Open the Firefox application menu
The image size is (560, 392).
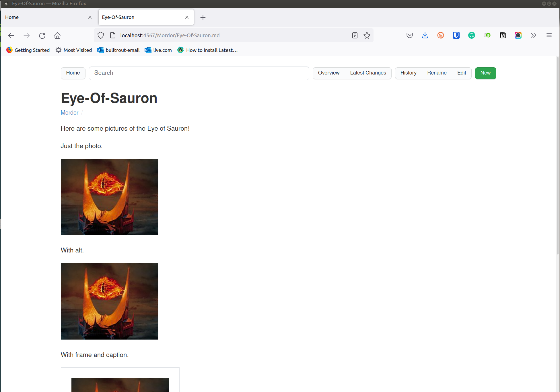[x=549, y=35]
